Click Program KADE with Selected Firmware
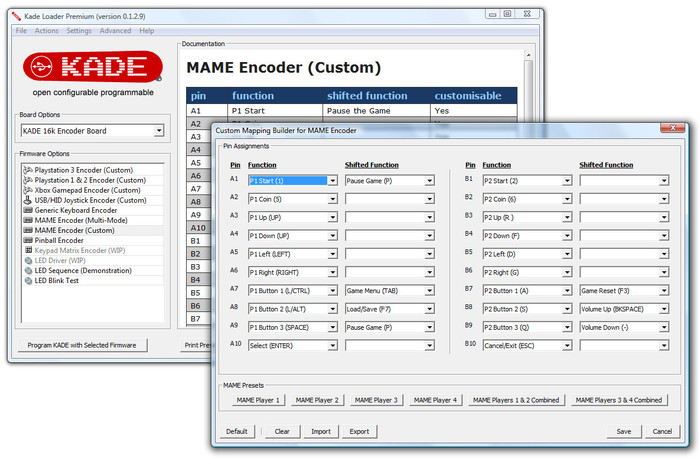700x458 pixels. (x=82, y=345)
